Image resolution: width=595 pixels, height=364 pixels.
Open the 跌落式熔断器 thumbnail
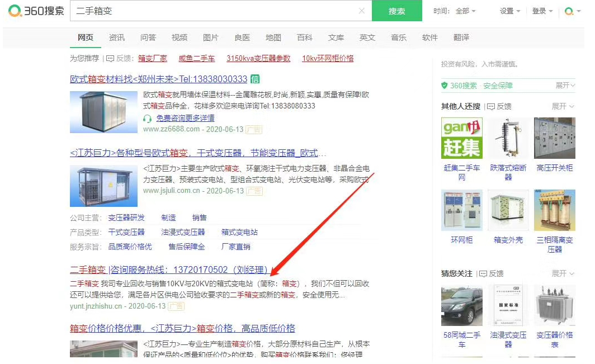tap(508, 138)
